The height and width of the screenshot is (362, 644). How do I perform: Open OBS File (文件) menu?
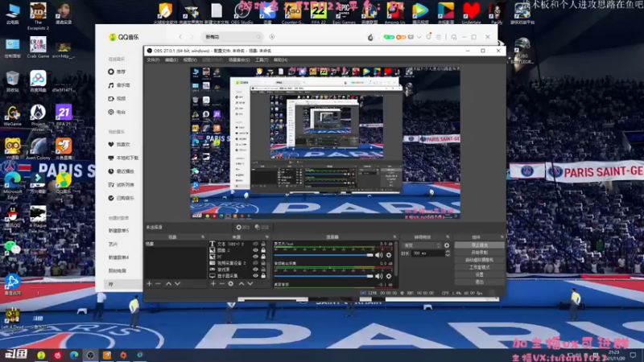coord(153,60)
